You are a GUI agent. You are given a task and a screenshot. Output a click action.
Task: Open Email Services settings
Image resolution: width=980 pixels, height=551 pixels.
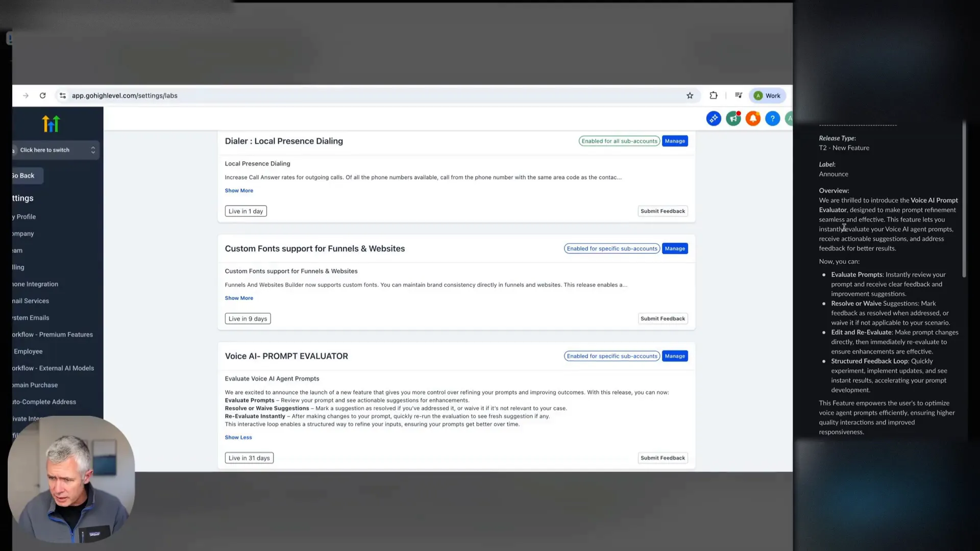[31, 301]
